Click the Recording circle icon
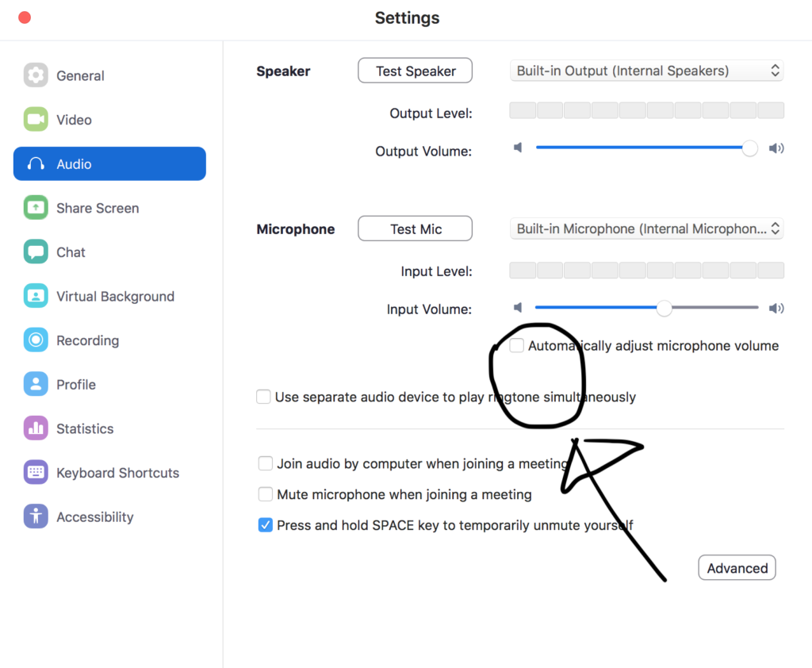 pyautogui.click(x=36, y=340)
